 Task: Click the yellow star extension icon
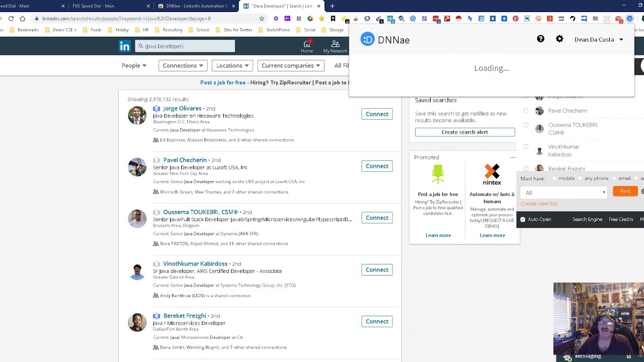(321, 19)
